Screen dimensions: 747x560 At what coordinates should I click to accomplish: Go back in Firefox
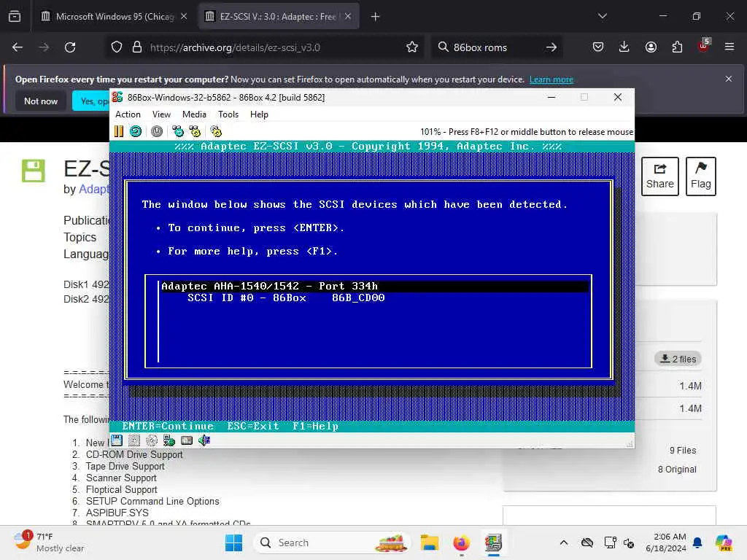18,47
